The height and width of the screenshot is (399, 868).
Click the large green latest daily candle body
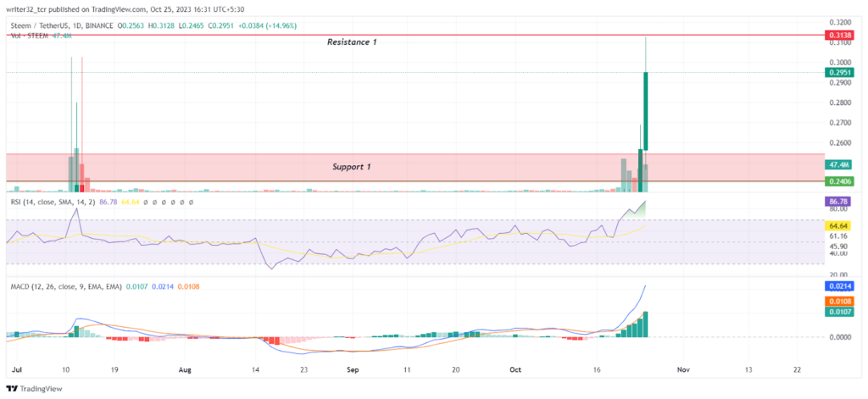tap(645, 111)
